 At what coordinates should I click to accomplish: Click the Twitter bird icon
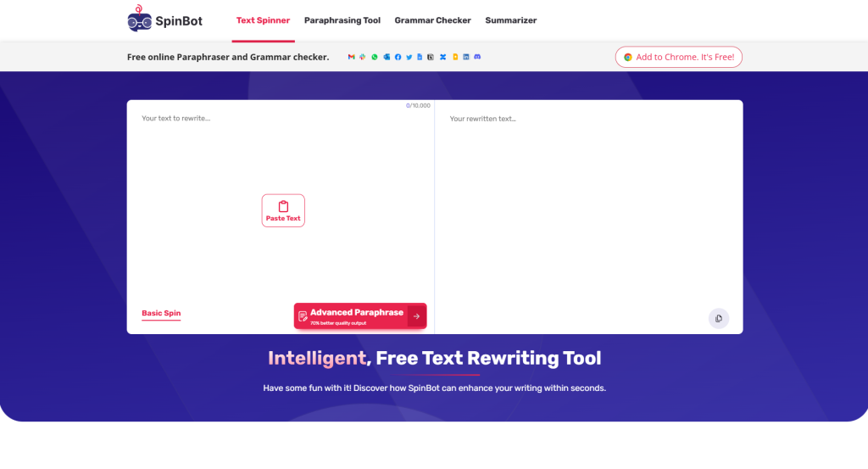[409, 57]
